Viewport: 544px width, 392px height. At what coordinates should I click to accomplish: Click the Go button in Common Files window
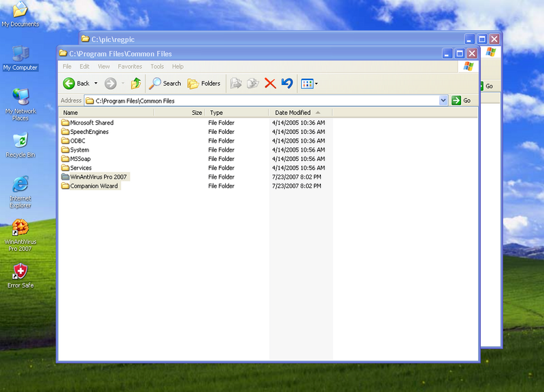coord(461,101)
